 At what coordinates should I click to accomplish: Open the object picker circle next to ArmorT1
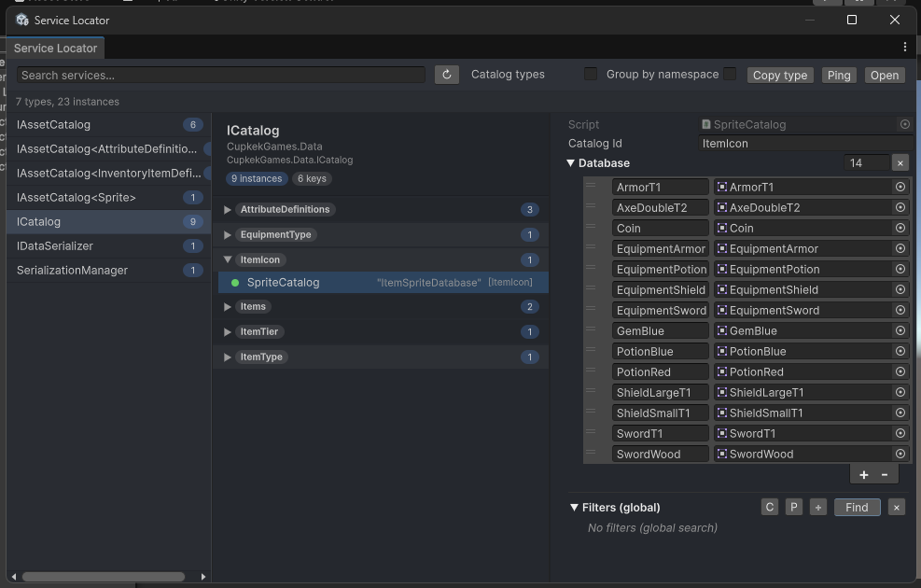900,186
